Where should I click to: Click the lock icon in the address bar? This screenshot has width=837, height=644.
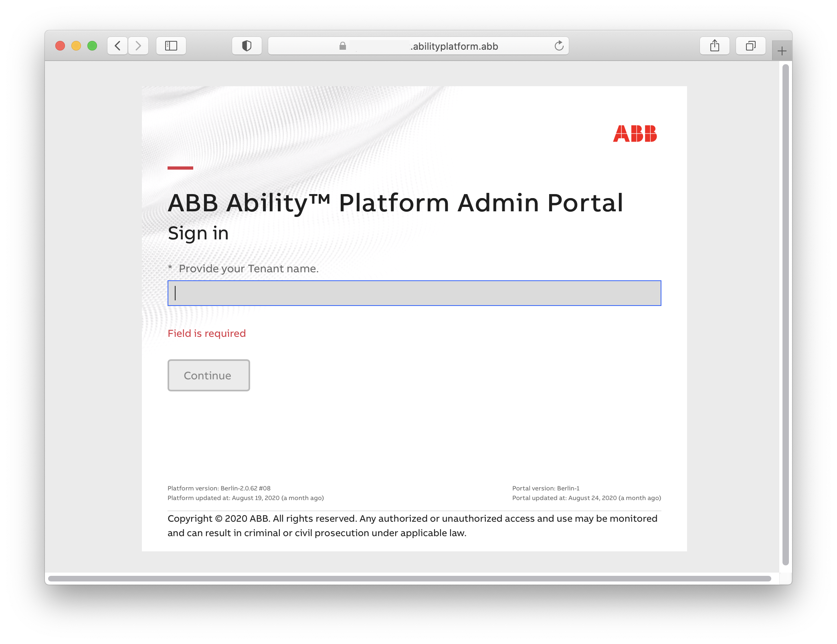(x=343, y=46)
